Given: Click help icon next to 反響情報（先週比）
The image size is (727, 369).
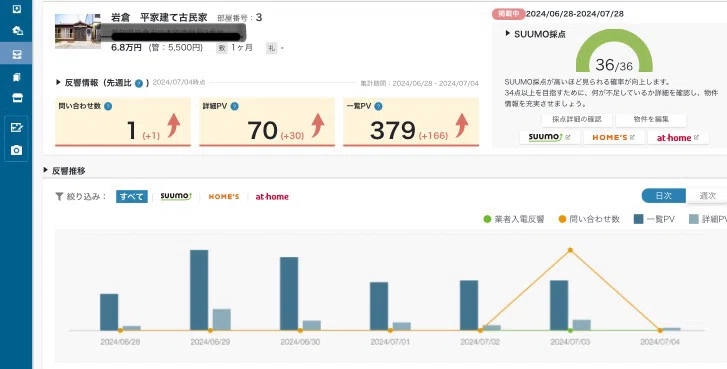Looking at the screenshot, I should [139, 83].
